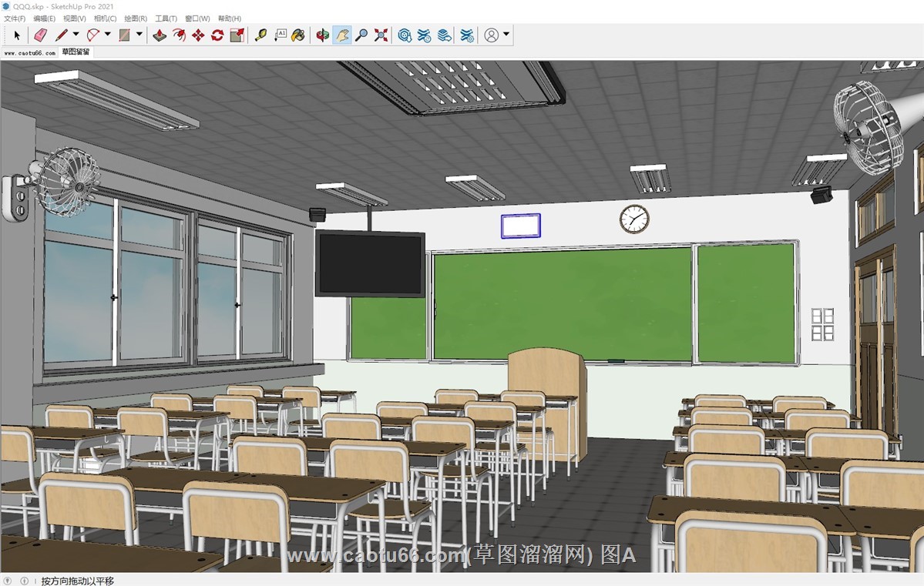Select the Text label tool
Viewport: 924px width, 586px height.
pyautogui.click(x=280, y=35)
